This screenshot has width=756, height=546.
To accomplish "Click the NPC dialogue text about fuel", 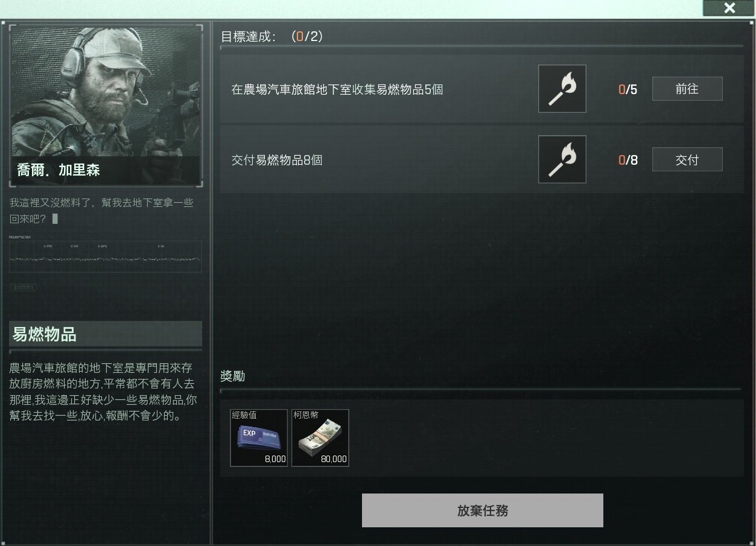I will 101,211.
